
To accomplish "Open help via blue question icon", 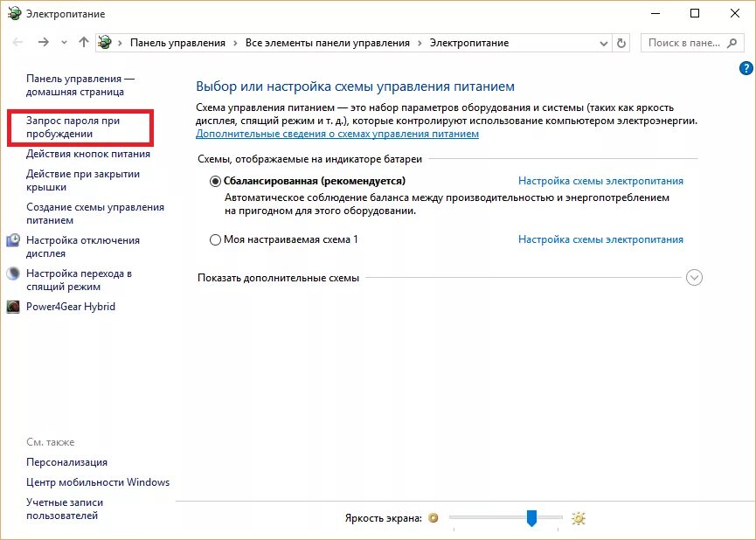I will tap(746, 68).
